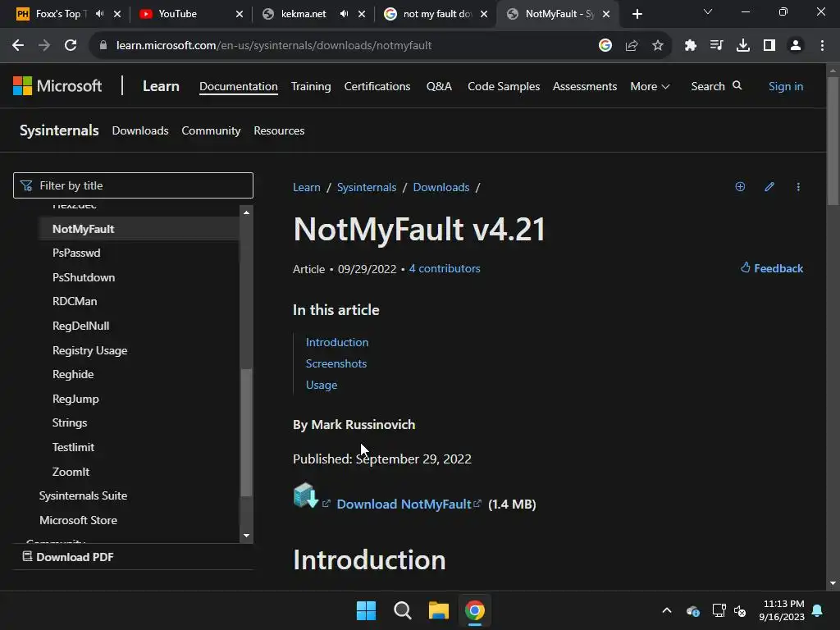Open the browser extensions puzzle icon
This screenshot has width=840, height=630.
click(691, 46)
